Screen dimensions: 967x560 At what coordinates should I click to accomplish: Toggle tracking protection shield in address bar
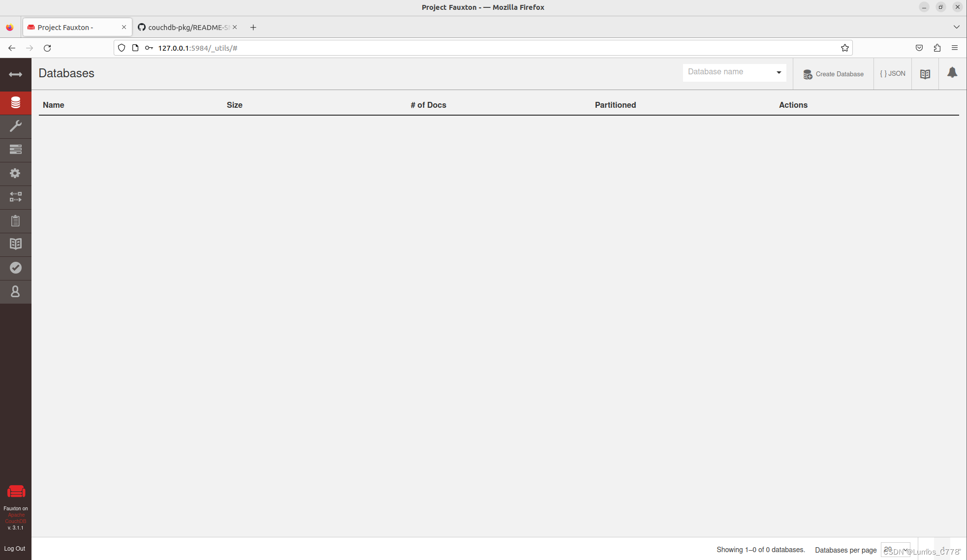121,48
